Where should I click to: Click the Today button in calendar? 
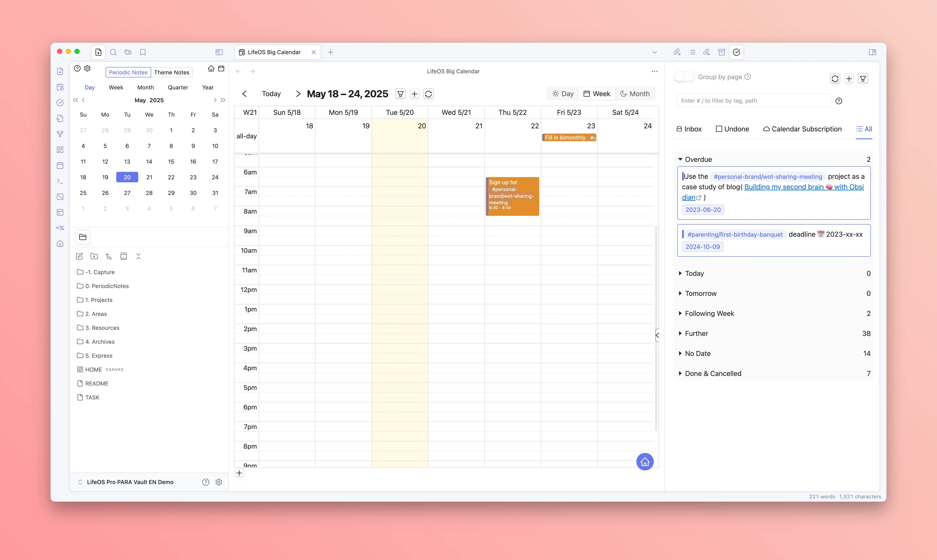271,94
